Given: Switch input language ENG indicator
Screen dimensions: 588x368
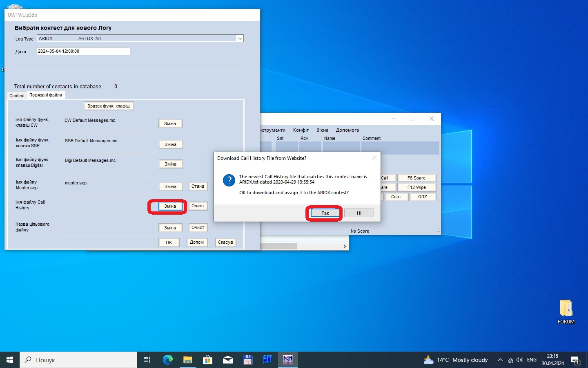Looking at the screenshot, I should [x=532, y=360].
